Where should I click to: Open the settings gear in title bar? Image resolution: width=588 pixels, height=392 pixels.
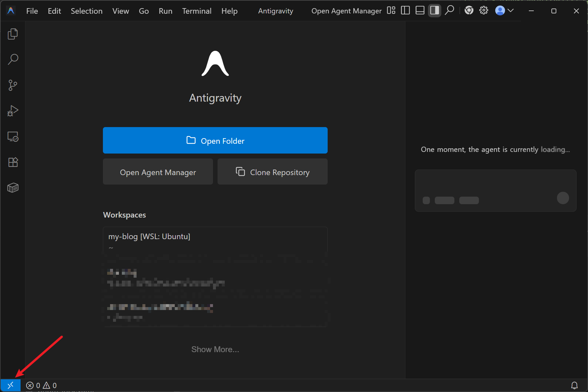pyautogui.click(x=483, y=11)
